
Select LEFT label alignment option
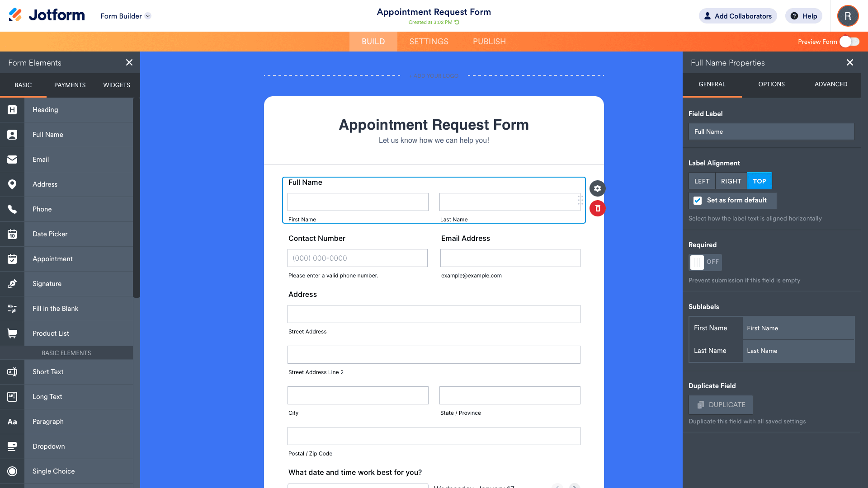[x=702, y=181]
